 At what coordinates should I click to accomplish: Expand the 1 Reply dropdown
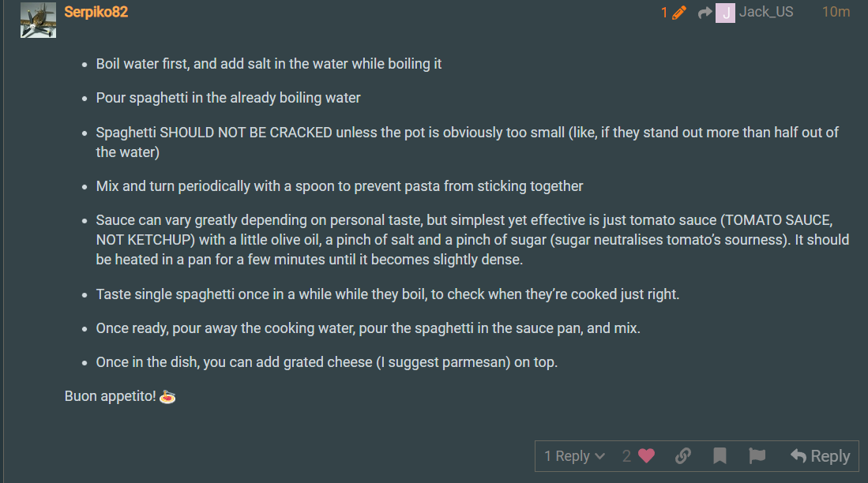575,456
